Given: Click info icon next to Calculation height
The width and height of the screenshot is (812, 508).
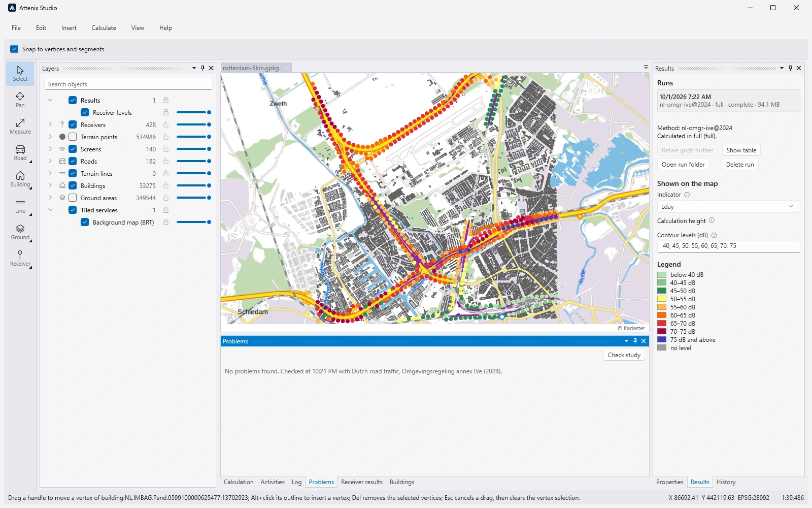Looking at the screenshot, I should coord(712,220).
